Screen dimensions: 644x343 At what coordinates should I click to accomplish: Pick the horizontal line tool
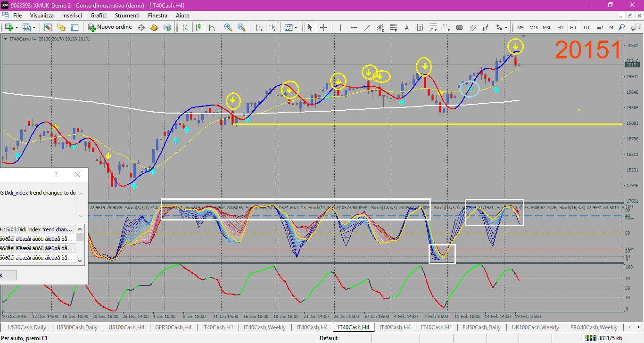tap(354, 27)
